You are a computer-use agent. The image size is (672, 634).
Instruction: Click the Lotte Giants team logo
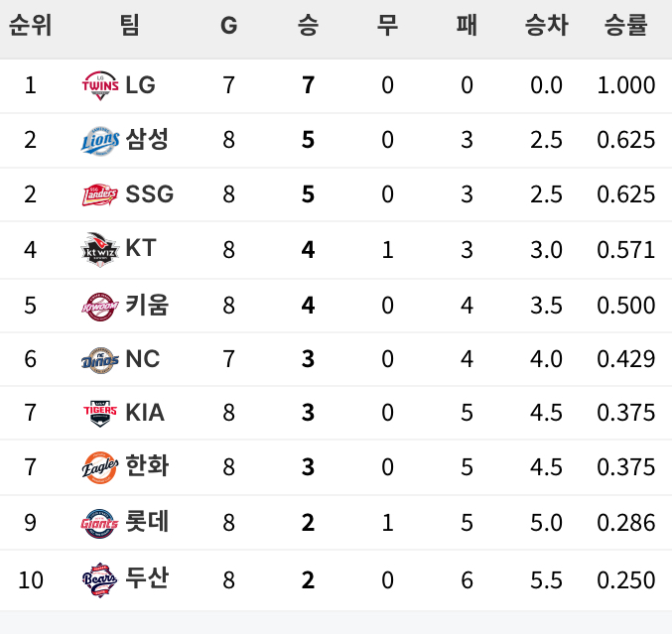(x=100, y=522)
